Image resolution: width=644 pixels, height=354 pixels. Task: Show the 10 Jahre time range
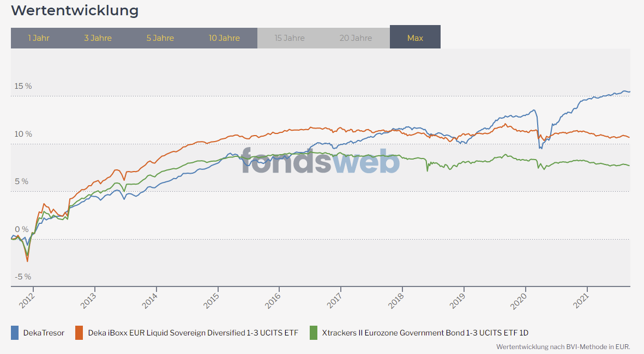[224, 38]
